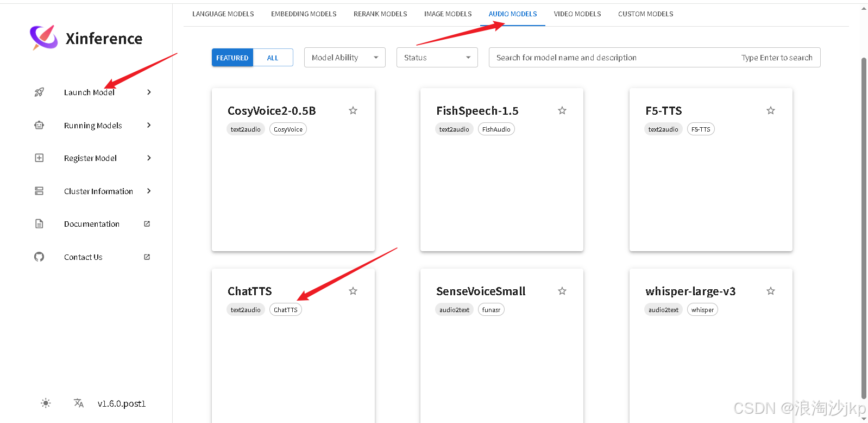Click the GitHub icon beside Contact Us
Viewport: 868px width, 423px height.
pos(39,257)
